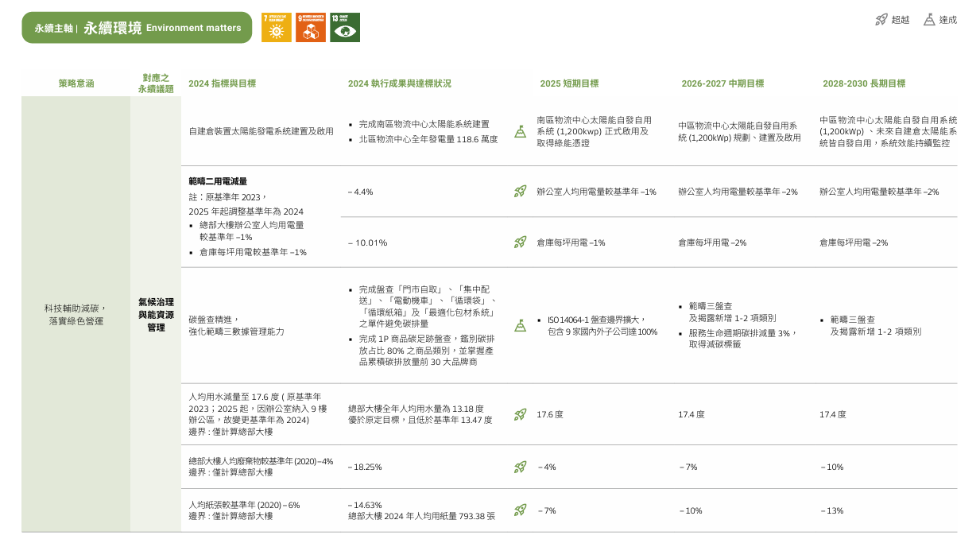Select the 2025 短期目標 column header
980x547 pixels.
(569, 83)
